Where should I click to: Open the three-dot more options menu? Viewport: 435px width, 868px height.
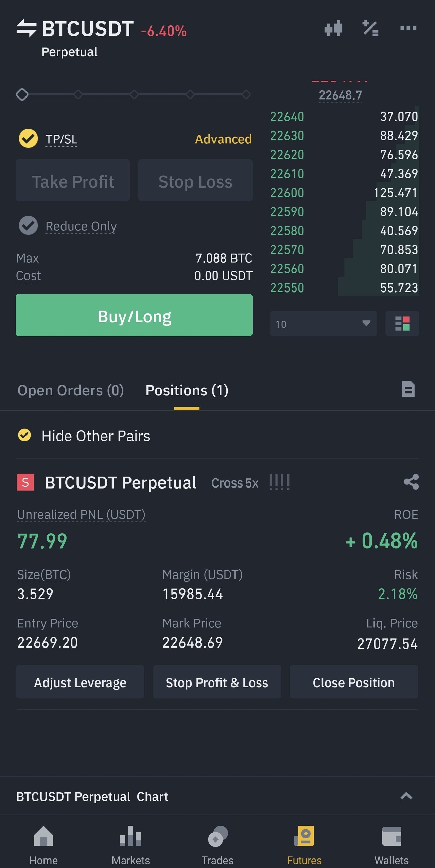[x=408, y=28]
